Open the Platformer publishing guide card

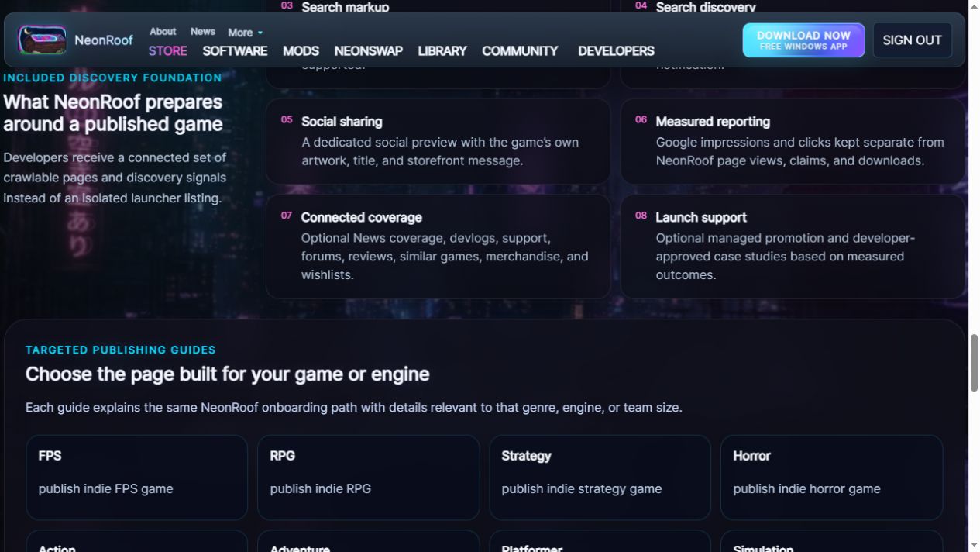point(600,541)
